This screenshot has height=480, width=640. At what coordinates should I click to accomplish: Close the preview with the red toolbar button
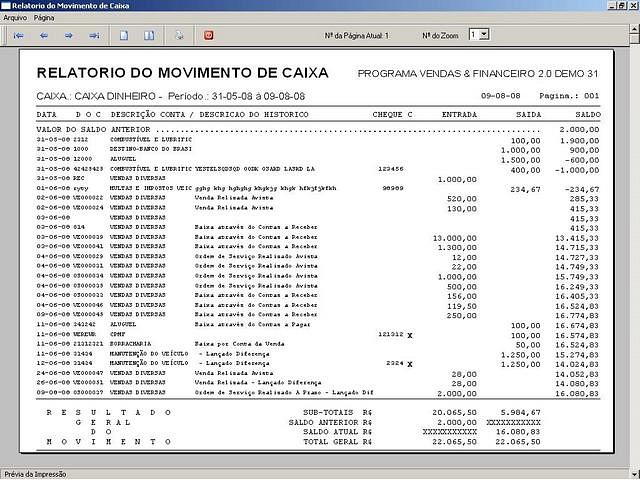209,35
